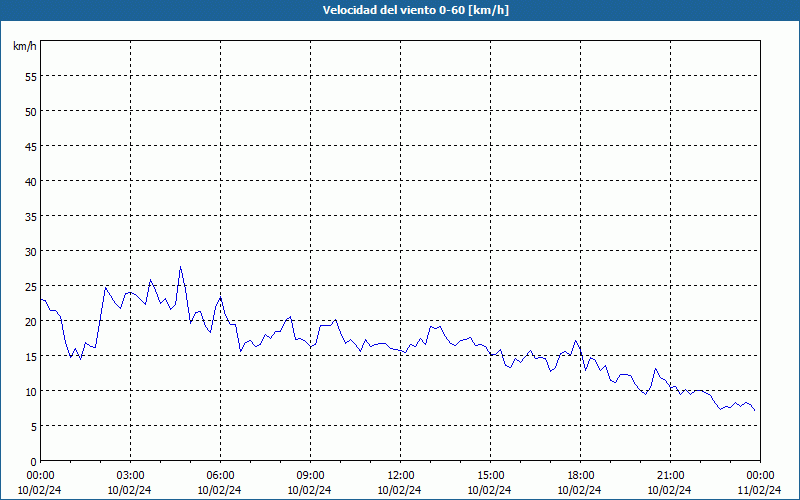This screenshot has width=800, height=500.
Task: Click the 21:00 time label
Action: 670,476
